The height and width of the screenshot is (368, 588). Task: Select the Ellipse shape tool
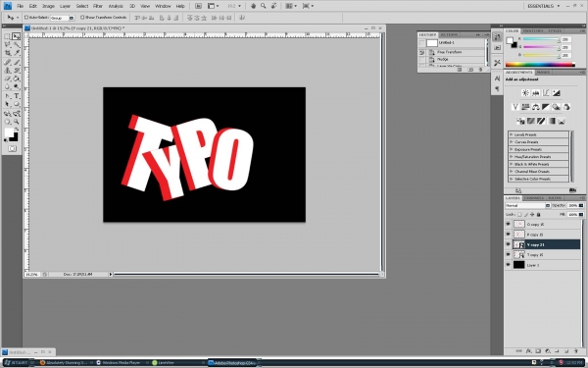point(16,104)
